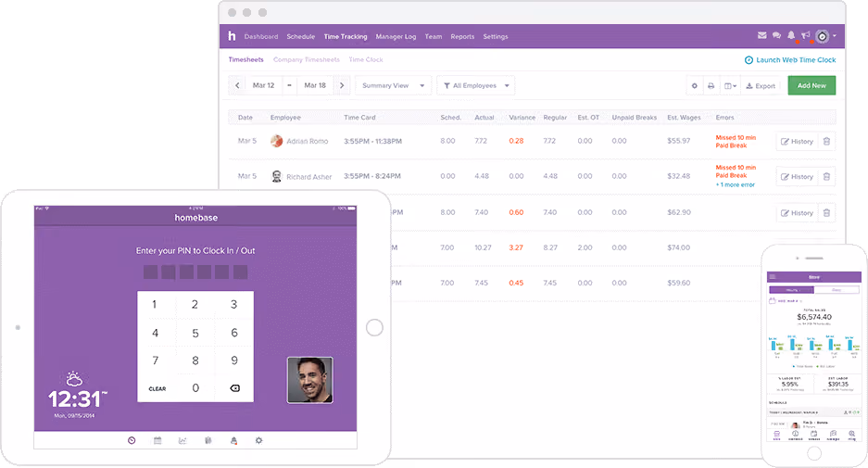868x468 pixels.
Task: Tap the bell icon in tablet bottom bar
Action: coord(233,440)
